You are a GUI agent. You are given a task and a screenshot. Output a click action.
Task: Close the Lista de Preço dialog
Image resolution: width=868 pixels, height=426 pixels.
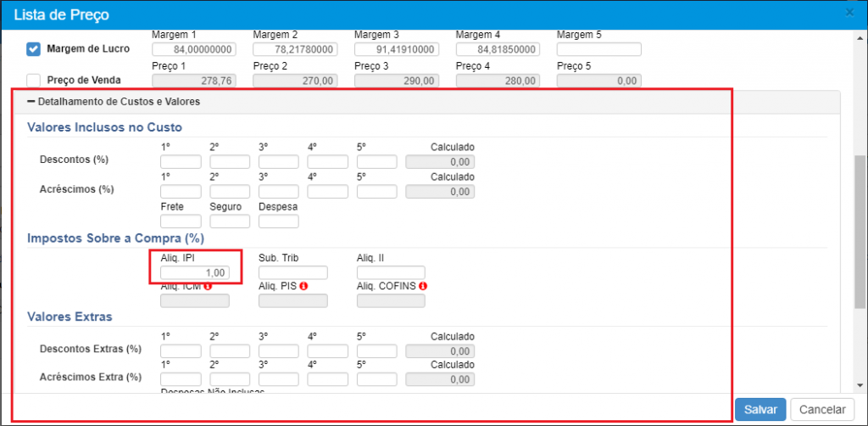click(x=849, y=12)
